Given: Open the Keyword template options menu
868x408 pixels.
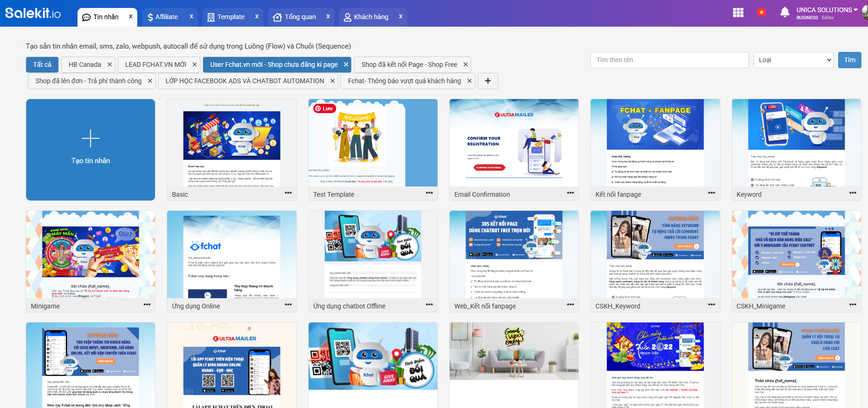Looking at the screenshot, I should click(853, 193).
